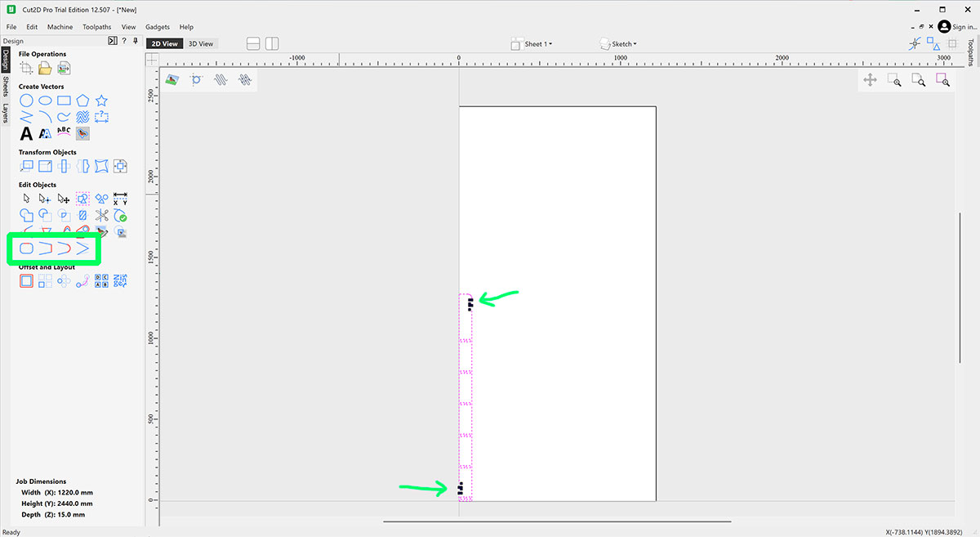Split the view vertically
This screenshot has height=537, width=980.
272,43
